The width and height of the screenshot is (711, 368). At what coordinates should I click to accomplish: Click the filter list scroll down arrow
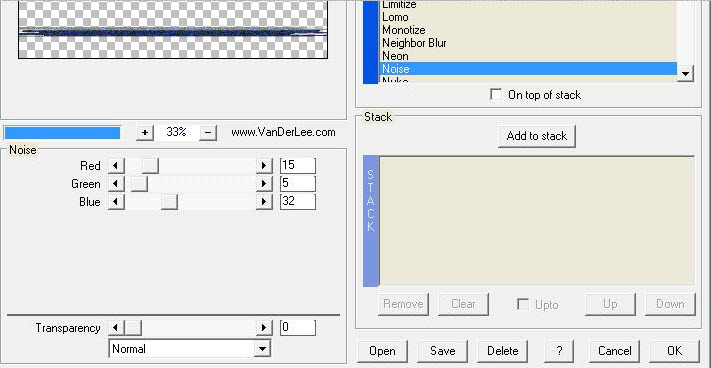click(685, 73)
